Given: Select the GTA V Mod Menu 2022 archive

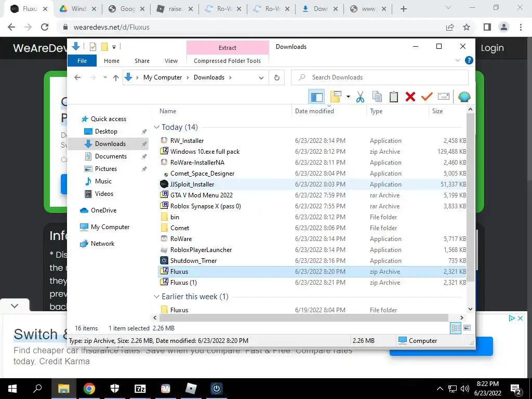Looking at the screenshot, I should pos(201,195).
